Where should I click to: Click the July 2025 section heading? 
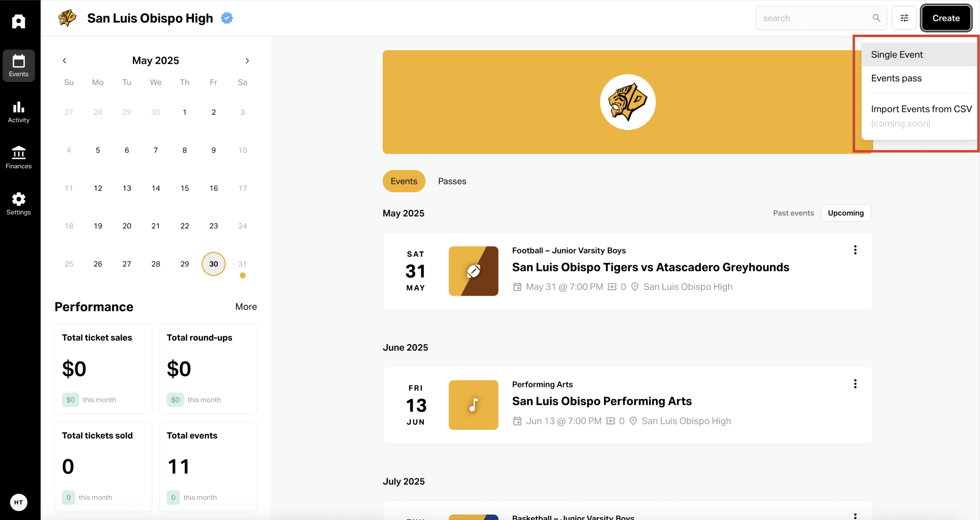tap(404, 481)
